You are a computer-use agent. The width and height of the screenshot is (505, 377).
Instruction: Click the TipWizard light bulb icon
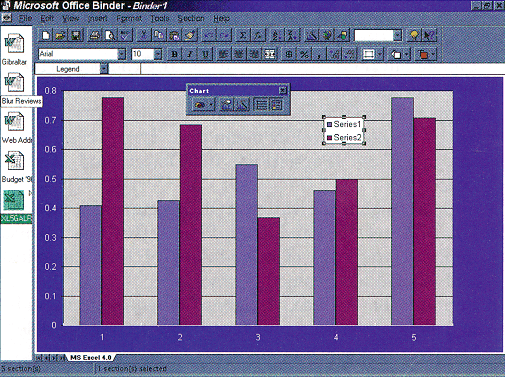coord(414,35)
